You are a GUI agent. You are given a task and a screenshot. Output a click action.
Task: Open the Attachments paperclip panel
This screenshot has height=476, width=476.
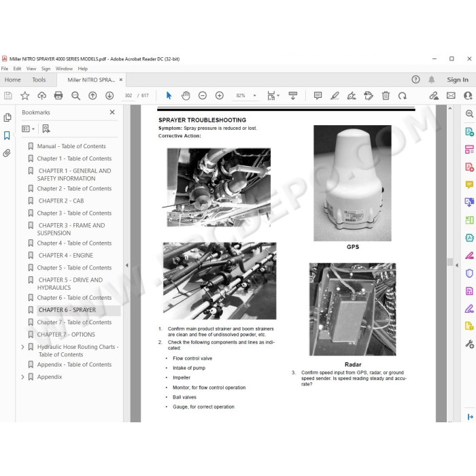(7, 153)
